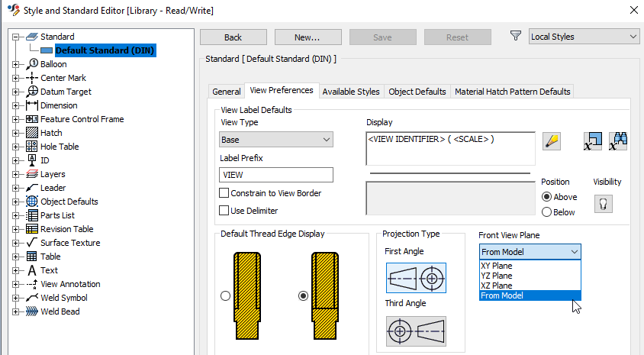Viewport: 644px width, 355px height.
Task: Click the Object Defaults globe icon in the tree
Action: point(32,202)
